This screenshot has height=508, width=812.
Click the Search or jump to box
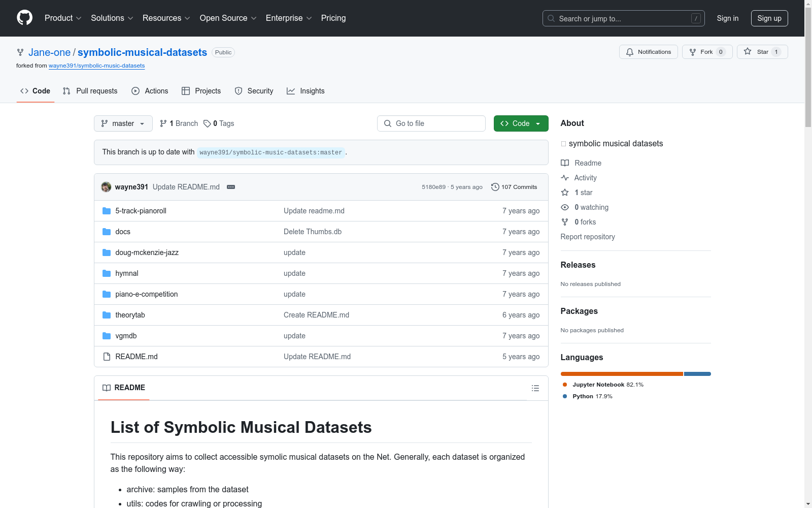624,18
